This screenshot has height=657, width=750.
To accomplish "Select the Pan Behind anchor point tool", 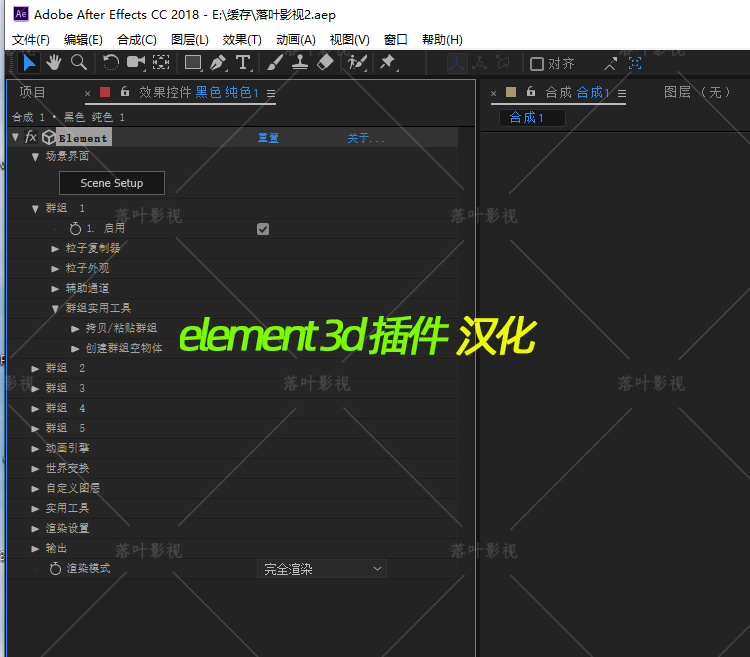I will click(x=161, y=63).
